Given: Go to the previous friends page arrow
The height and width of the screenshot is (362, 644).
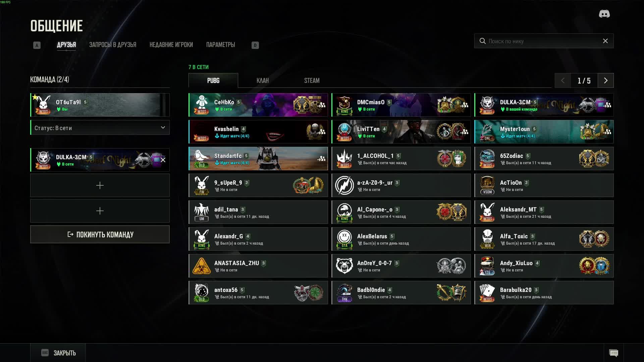Looking at the screenshot, I should point(563,80).
